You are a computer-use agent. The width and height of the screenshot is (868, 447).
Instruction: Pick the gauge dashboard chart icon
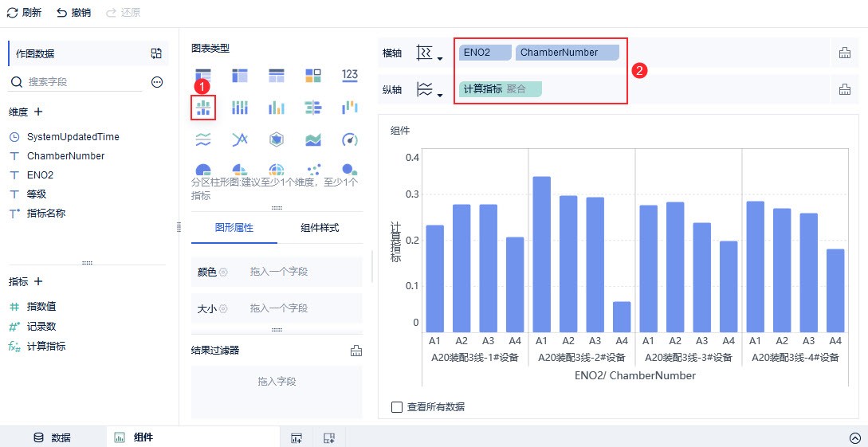tap(349, 140)
